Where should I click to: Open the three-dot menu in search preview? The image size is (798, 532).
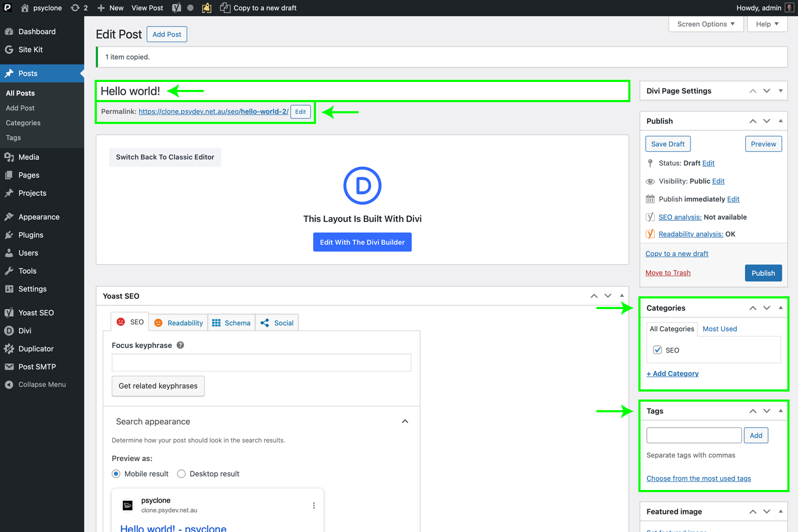(314, 505)
